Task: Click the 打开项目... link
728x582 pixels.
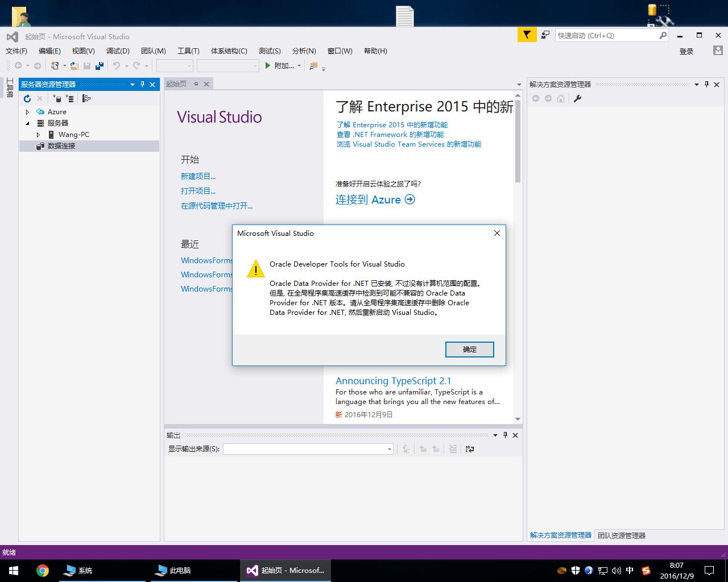Action: click(198, 191)
